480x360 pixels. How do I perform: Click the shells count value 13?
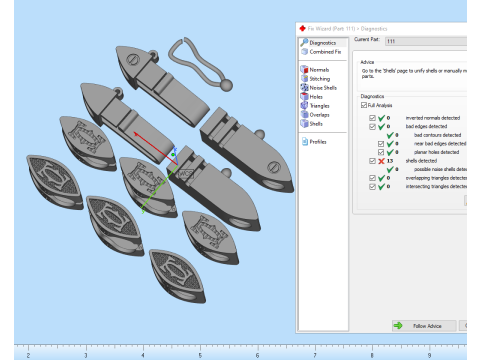coord(390,161)
